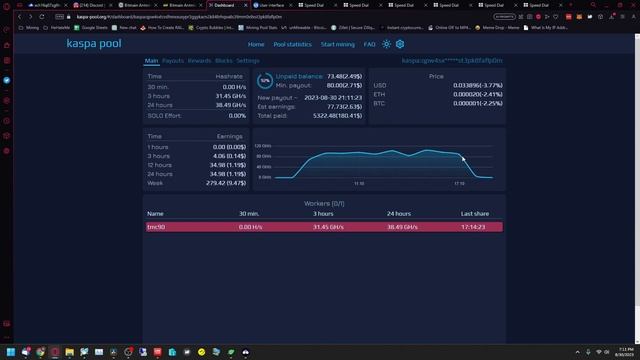Screen dimensions: 640x360
Task: Click the browser back arrow
Action: point(19,17)
